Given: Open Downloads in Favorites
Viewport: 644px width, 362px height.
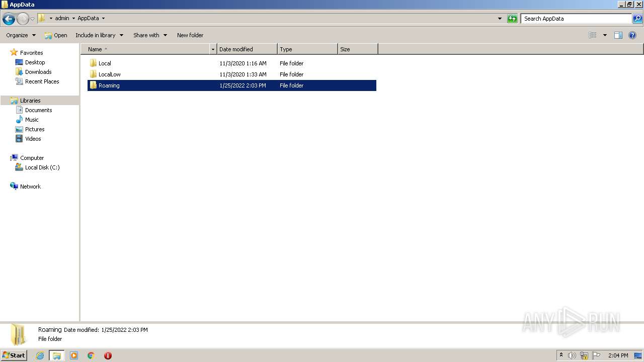Looking at the screenshot, I should 38,72.
